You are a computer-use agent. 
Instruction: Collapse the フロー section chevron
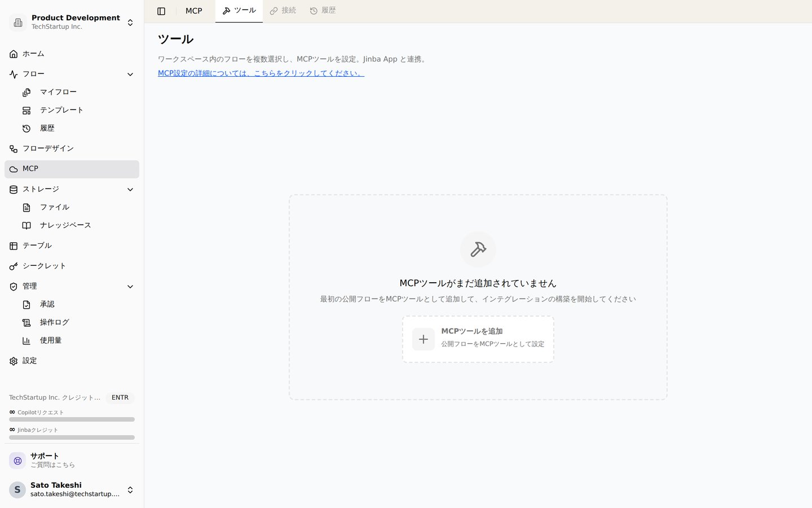[x=130, y=75]
